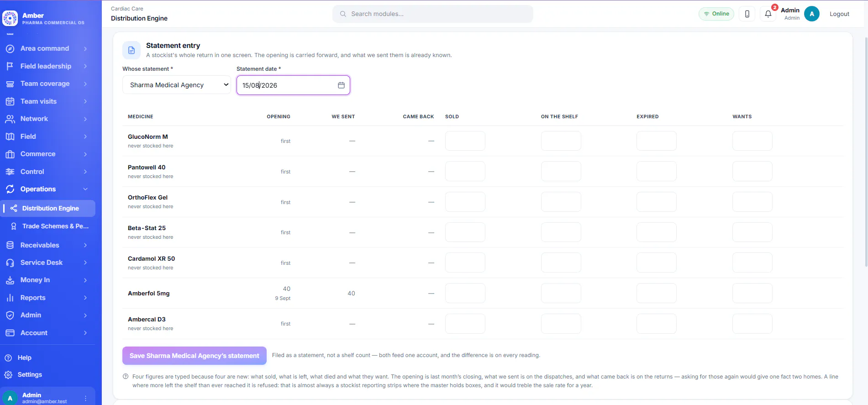Click the Search modules field

tap(433, 14)
